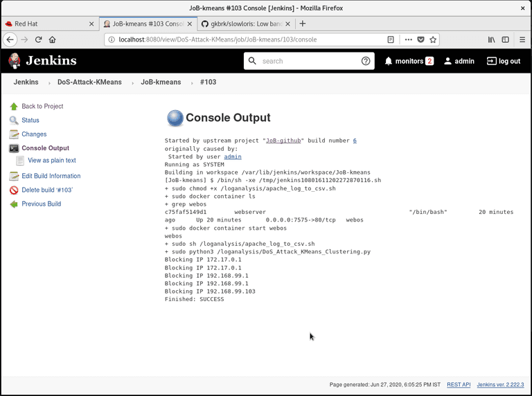
Task: Reload the page with the refresh button
Action: [x=39, y=39]
